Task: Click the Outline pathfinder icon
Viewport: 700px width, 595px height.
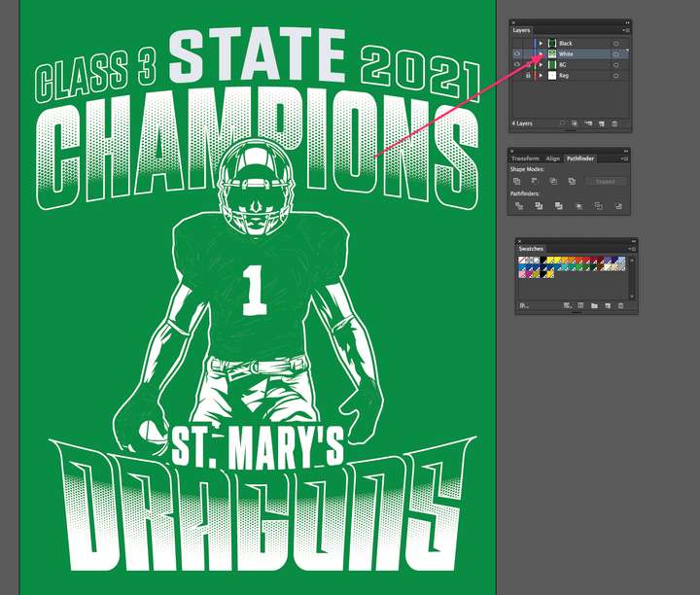Action: pyautogui.click(x=599, y=206)
